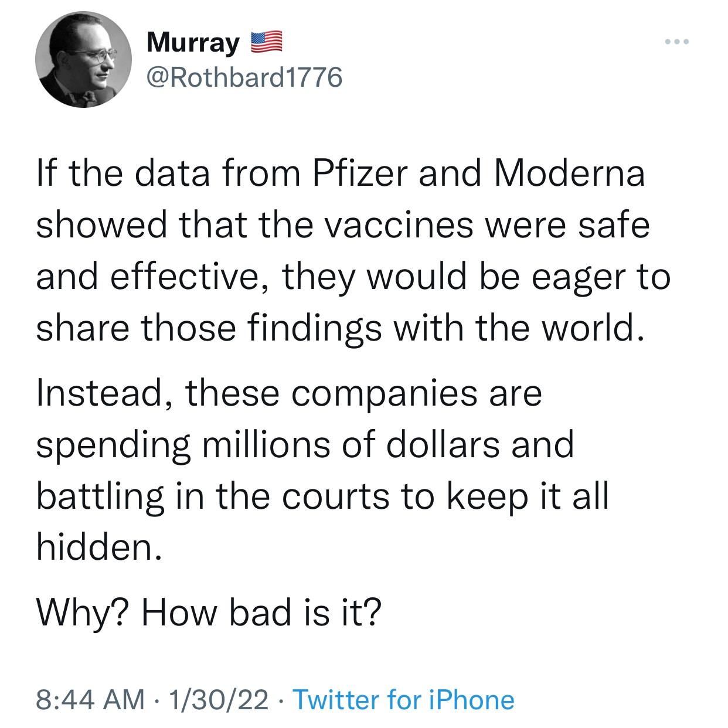Click the word hidden in the tweet
The image size is (728, 728).
point(97,546)
